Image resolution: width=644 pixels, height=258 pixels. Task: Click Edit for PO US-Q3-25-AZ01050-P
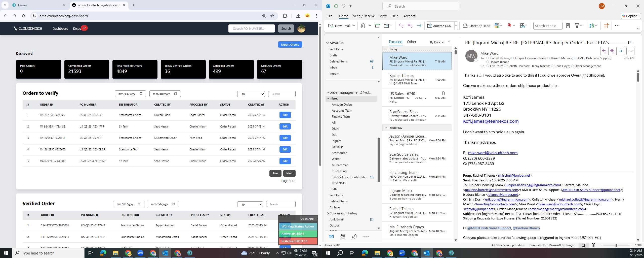click(285, 161)
